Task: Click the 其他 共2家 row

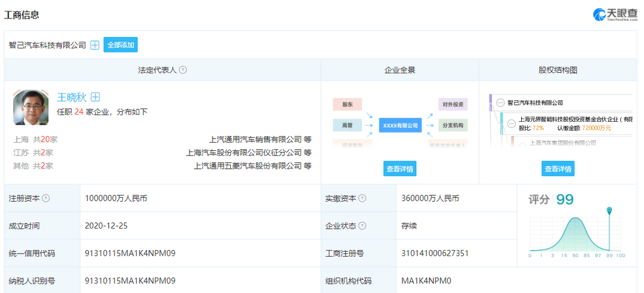Action: pos(162,166)
